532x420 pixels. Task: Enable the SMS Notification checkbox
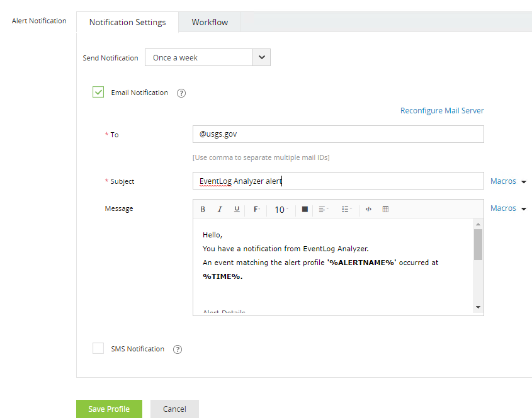tap(98, 348)
